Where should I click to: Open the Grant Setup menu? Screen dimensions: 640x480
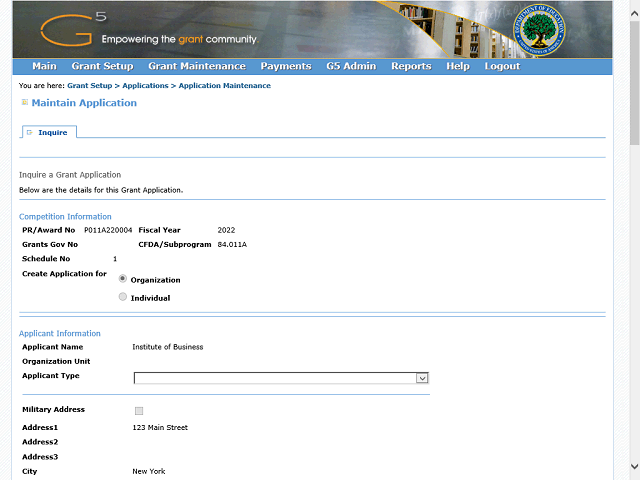point(102,67)
